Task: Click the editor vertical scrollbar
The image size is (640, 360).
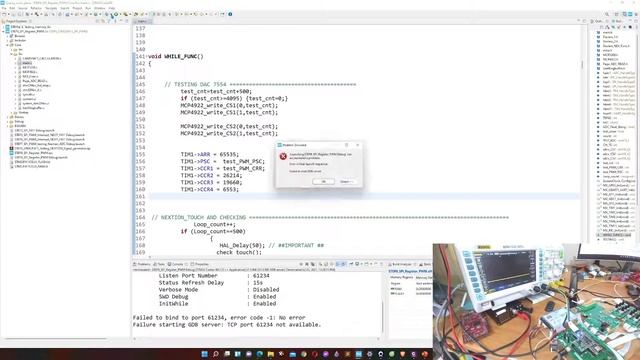Action: click(x=582, y=65)
